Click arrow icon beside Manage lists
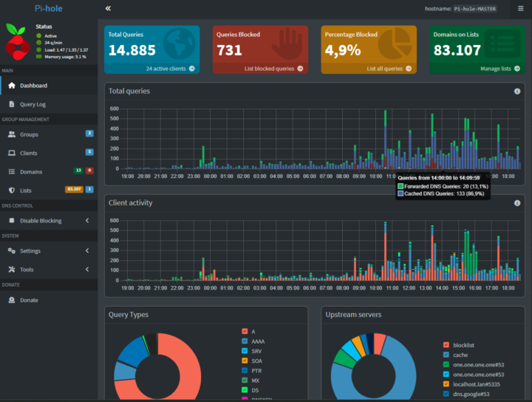 click(x=517, y=69)
